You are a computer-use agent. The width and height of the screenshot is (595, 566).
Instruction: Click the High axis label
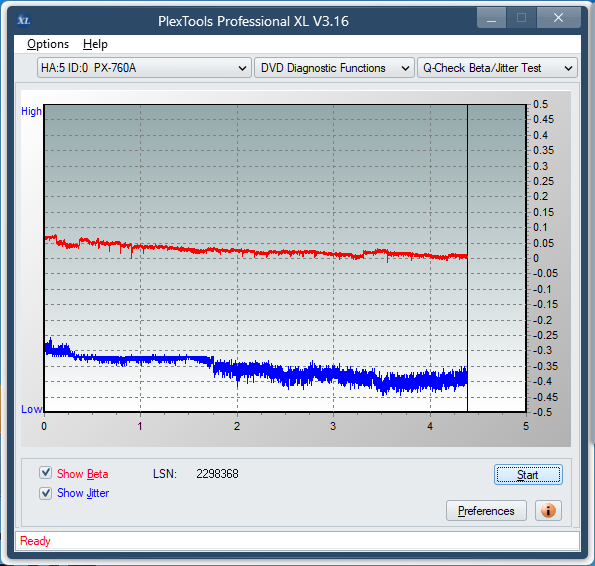31,111
